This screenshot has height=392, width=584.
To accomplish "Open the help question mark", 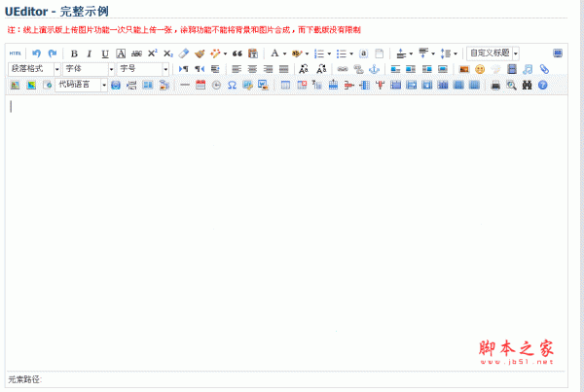I will pos(543,86).
